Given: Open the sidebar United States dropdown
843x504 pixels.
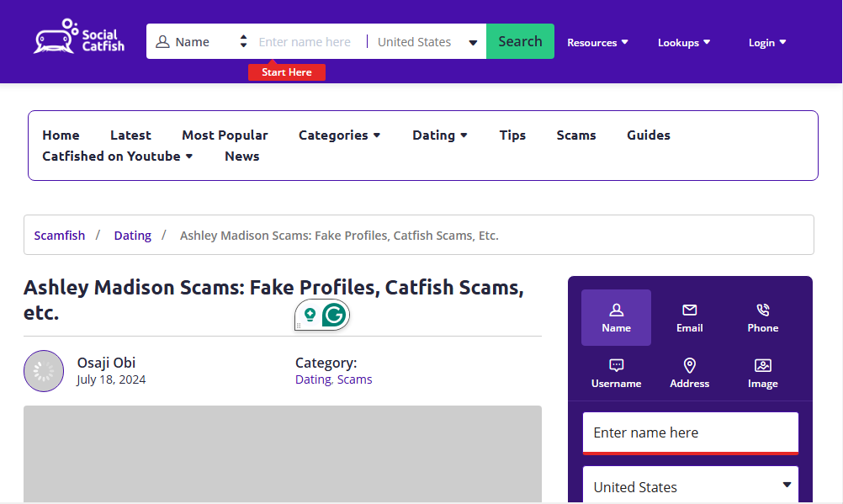Looking at the screenshot, I should point(691,485).
